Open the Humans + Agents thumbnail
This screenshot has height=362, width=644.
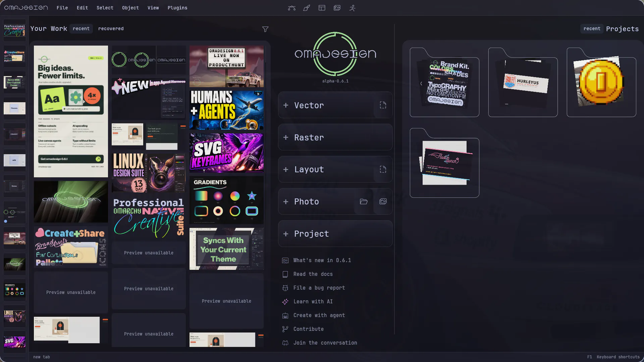(226, 110)
